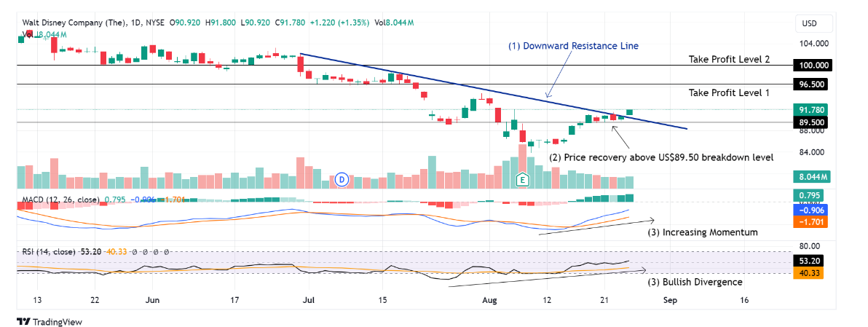Click the 104.000 price axis tick
Viewport: 868px width, 327px height.
[813, 43]
